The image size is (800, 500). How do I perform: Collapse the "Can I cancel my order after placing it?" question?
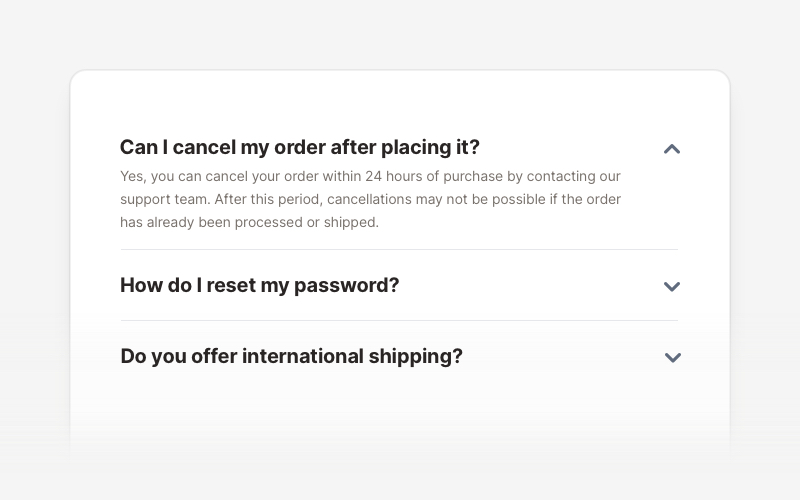[299, 147]
